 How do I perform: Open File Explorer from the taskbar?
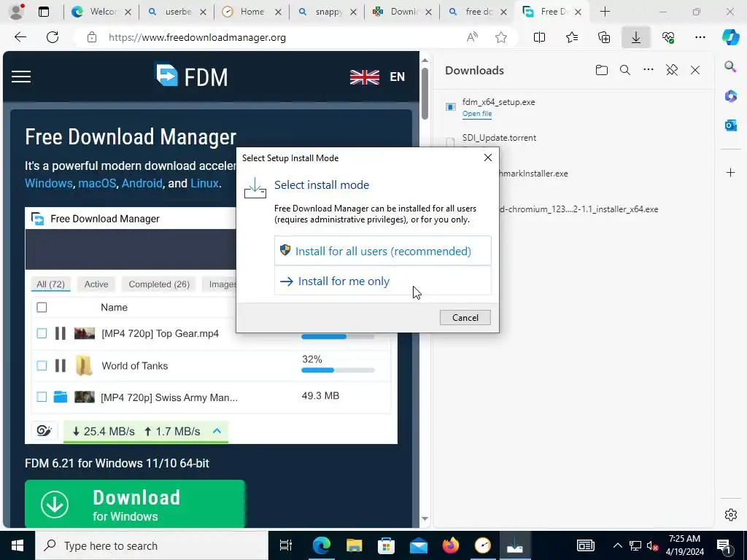(354, 545)
